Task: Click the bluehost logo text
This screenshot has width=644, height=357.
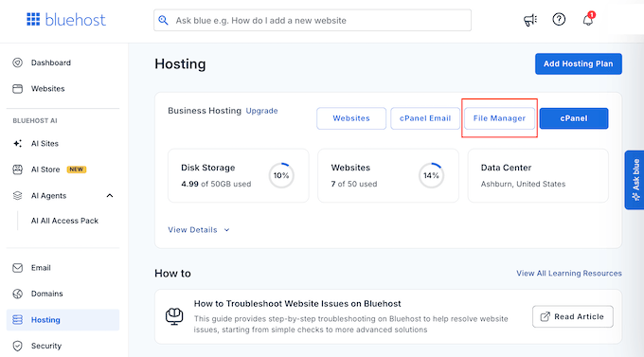Action: pos(75,20)
